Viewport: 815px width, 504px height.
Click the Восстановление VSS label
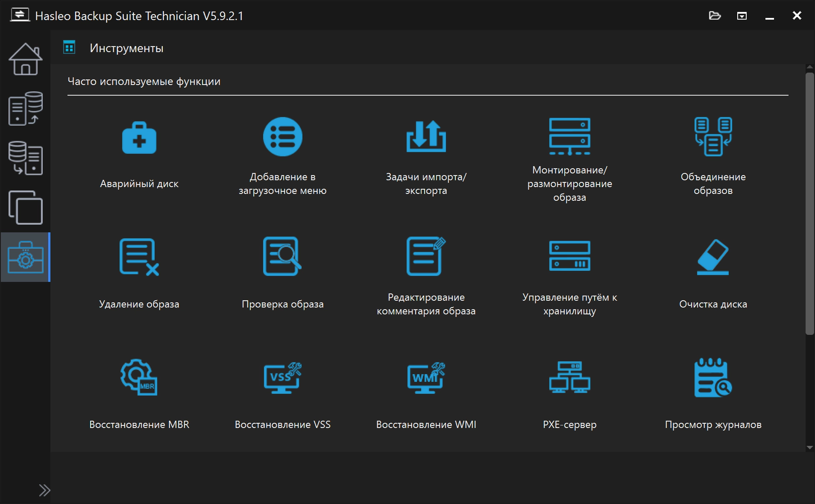click(x=283, y=425)
